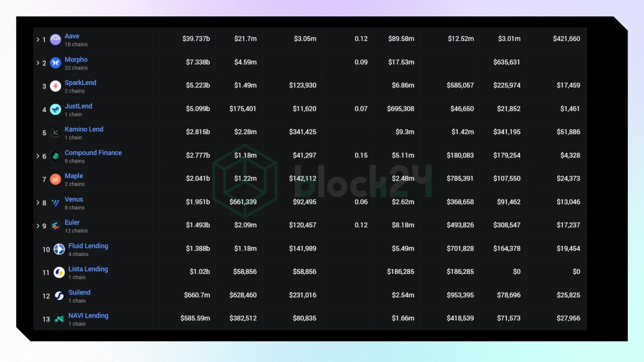Image resolution: width=644 pixels, height=362 pixels.
Task: Click the Suilend logo icon
Action: point(59,296)
